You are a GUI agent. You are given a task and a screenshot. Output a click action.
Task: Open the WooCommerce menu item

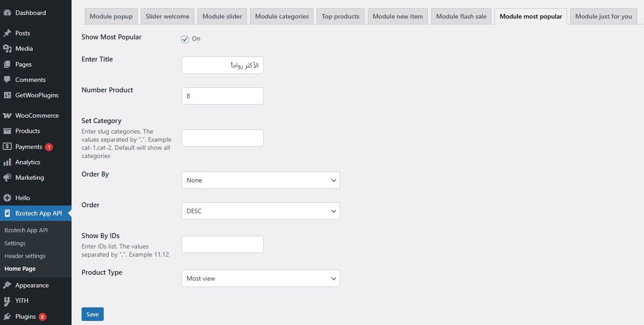pos(36,115)
